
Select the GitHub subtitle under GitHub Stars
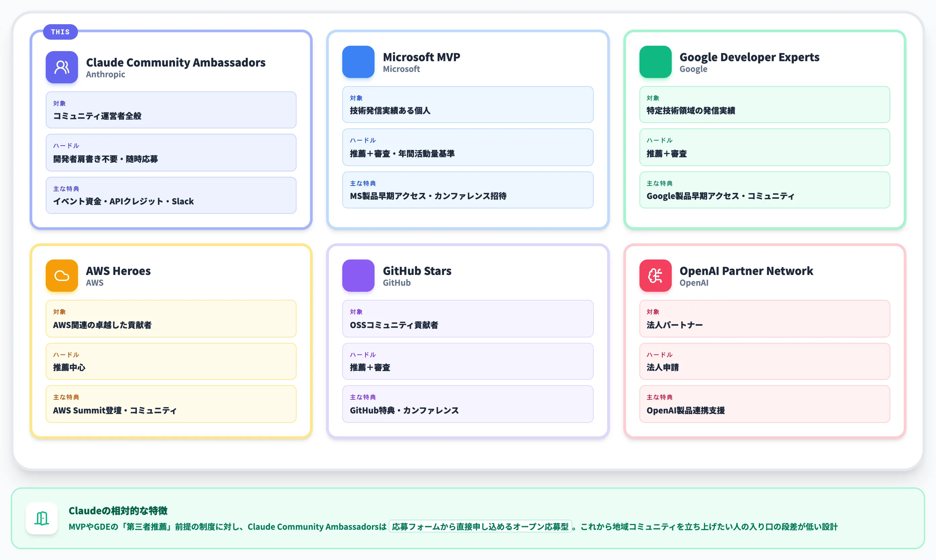point(397,283)
